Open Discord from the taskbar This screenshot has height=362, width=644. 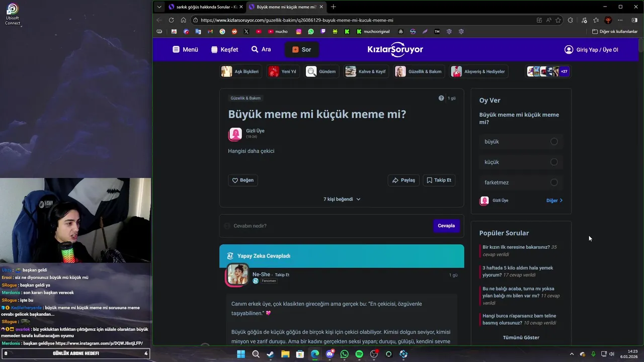tap(330, 354)
